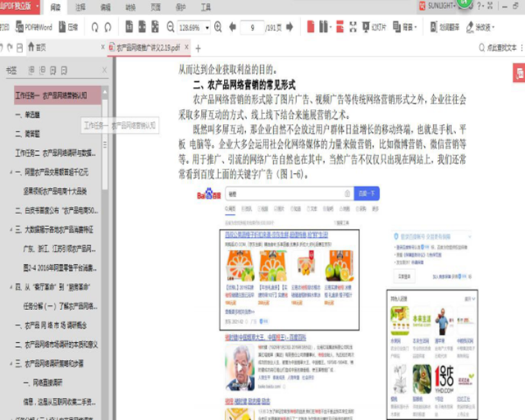Open the 转换 menu tab

click(x=130, y=6)
